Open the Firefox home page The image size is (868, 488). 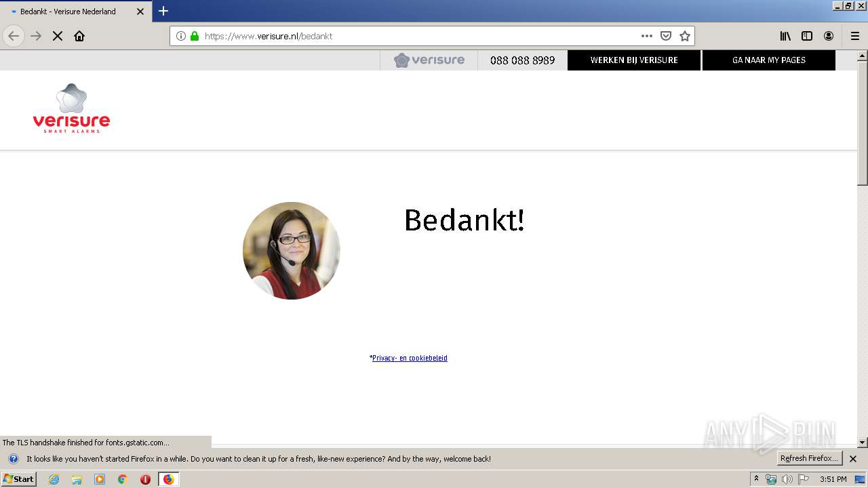pos(79,36)
